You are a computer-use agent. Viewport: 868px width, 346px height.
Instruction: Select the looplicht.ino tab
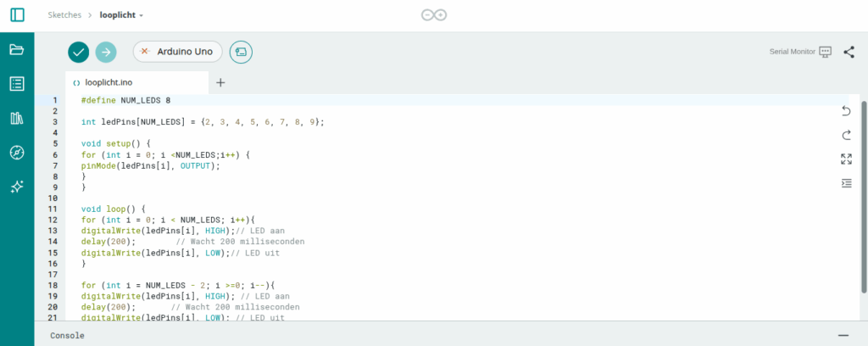108,82
